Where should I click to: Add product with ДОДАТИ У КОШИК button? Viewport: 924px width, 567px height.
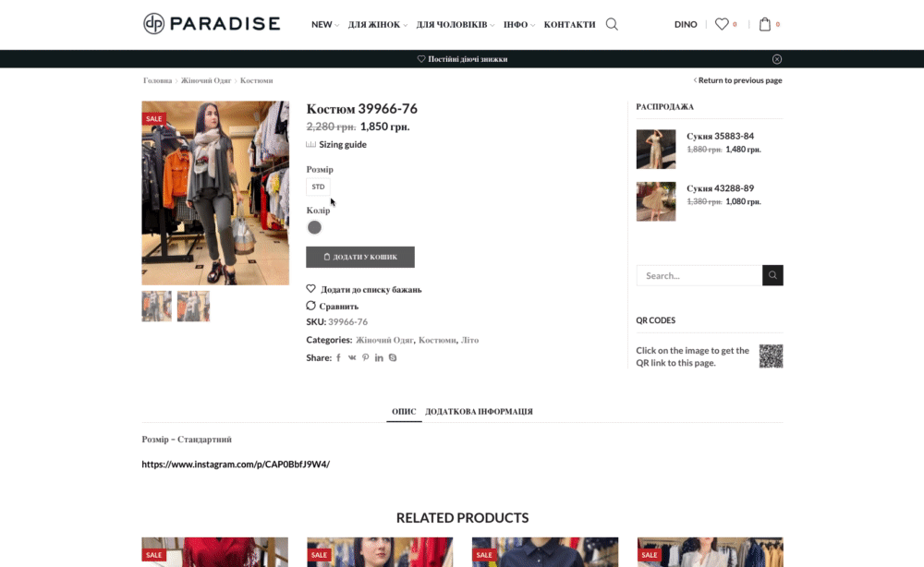360,257
